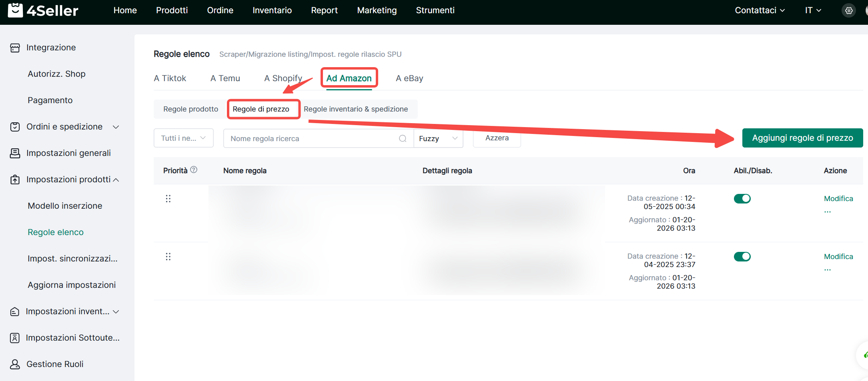Click the Impostazioni generali sidebar icon
Image resolution: width=868 pixels, height=381 pixels.
(15, 153)
